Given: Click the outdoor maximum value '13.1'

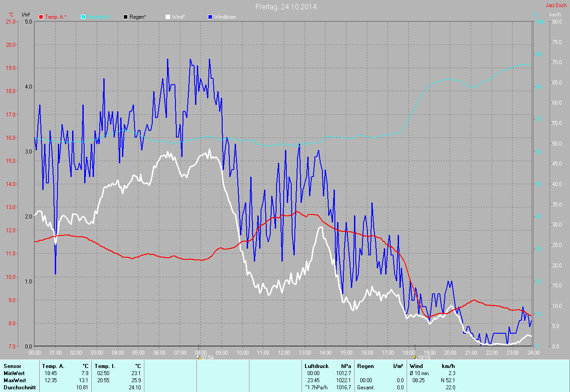Looking at the screenshot, I should (x=83, y=380).
